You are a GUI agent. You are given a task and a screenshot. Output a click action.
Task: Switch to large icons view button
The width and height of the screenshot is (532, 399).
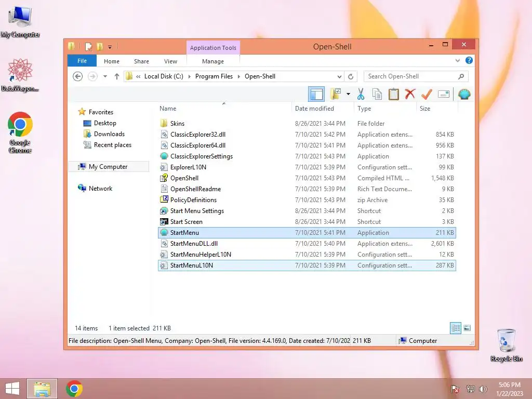(467, 328)
